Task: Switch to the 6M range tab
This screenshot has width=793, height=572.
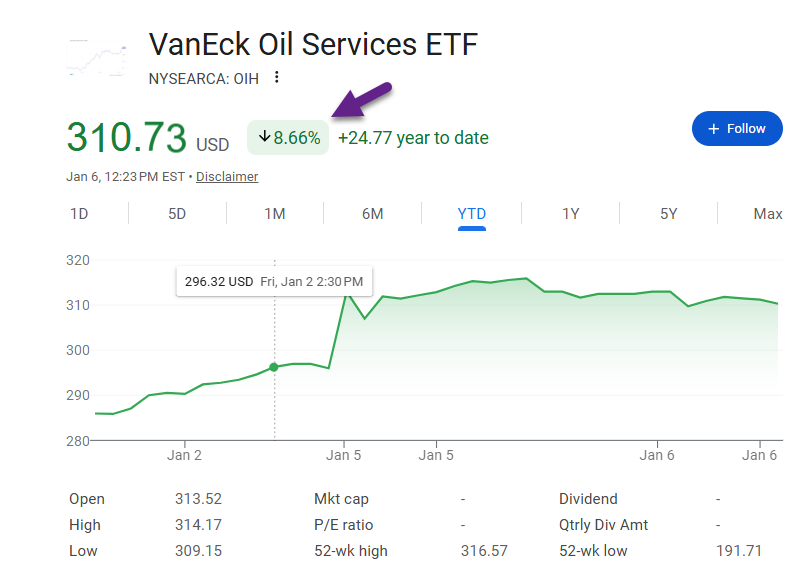Action: [373, 214]
